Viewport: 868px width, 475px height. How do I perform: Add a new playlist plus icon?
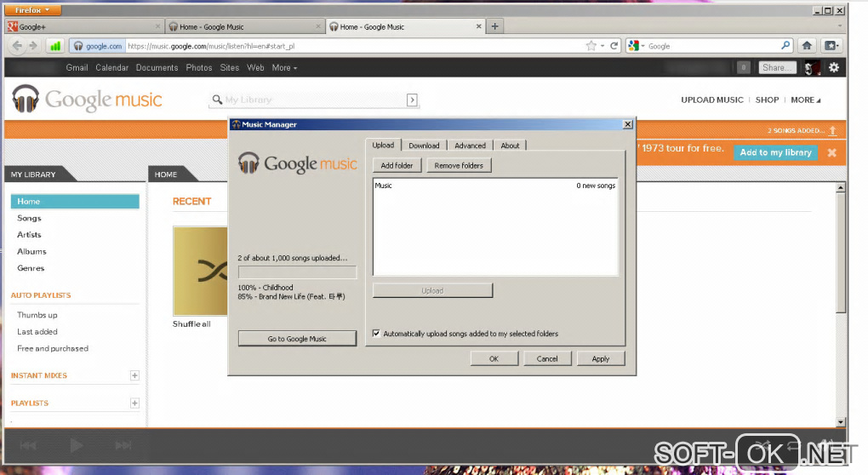[134, 403]
